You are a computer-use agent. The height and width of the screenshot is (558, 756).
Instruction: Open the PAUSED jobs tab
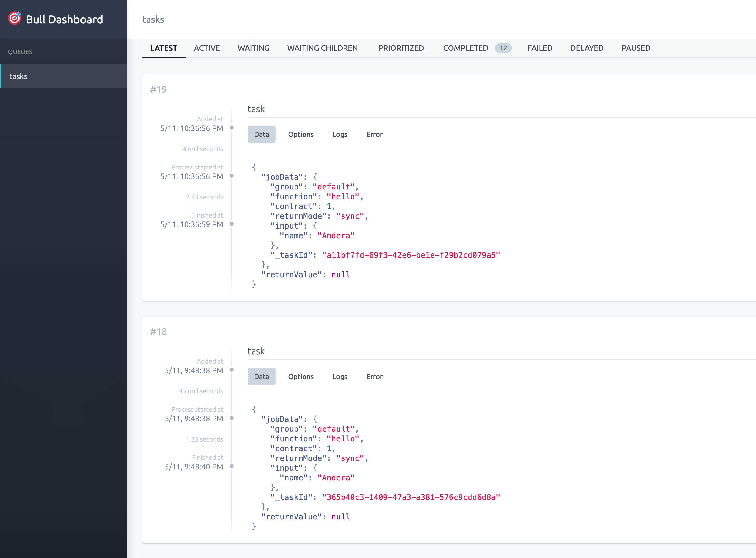point(636,48)
